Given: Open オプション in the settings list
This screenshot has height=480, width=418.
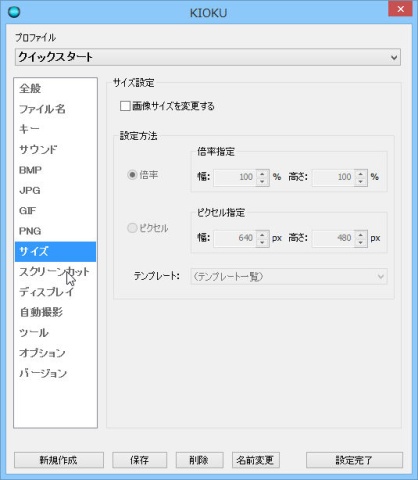Looking at the screenshot, I should pyautogui.click(x=55, y=353).
